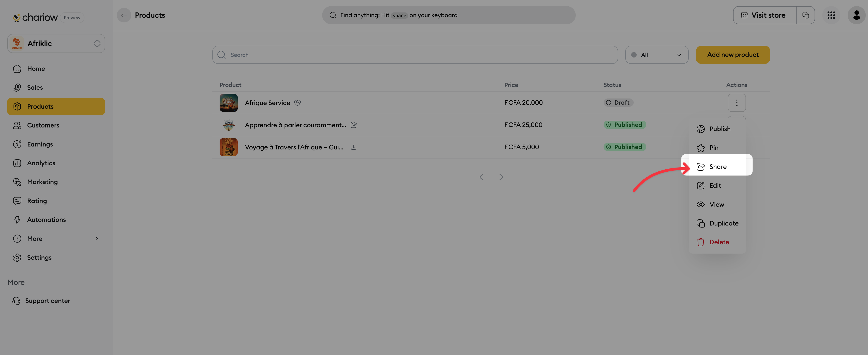Open Marketing in the sidebar
868x355 pixels.
(56, 182)
